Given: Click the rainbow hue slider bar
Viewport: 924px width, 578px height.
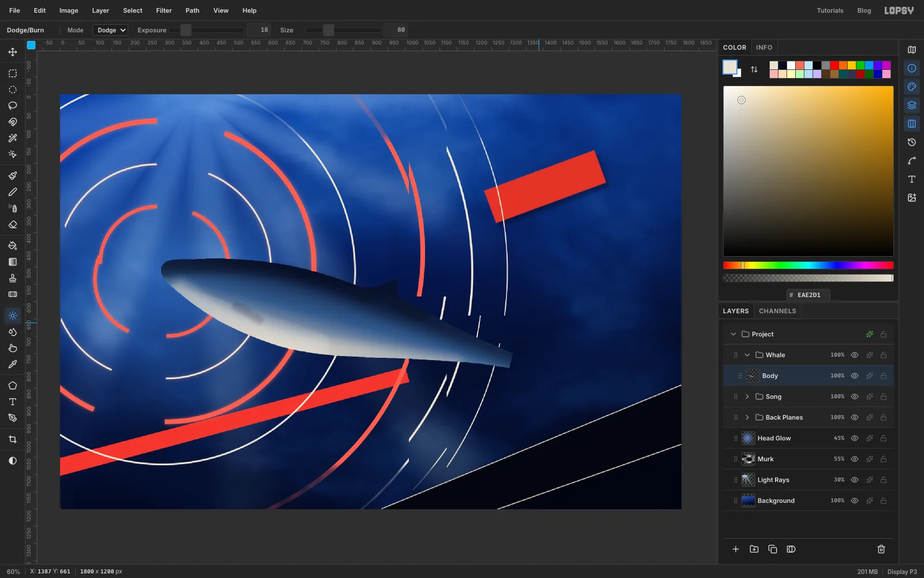Looking at the screenshot, I should [x=808, y=265].
